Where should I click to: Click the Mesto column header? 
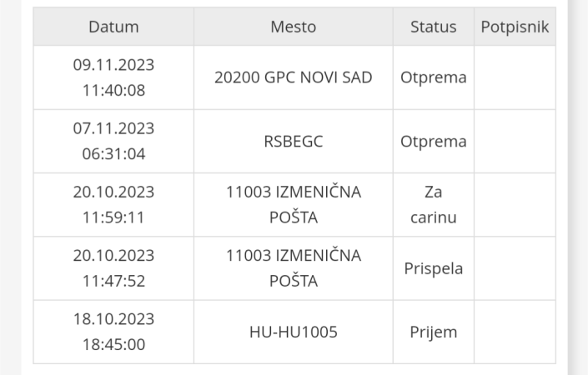click(x=293, y=27)
